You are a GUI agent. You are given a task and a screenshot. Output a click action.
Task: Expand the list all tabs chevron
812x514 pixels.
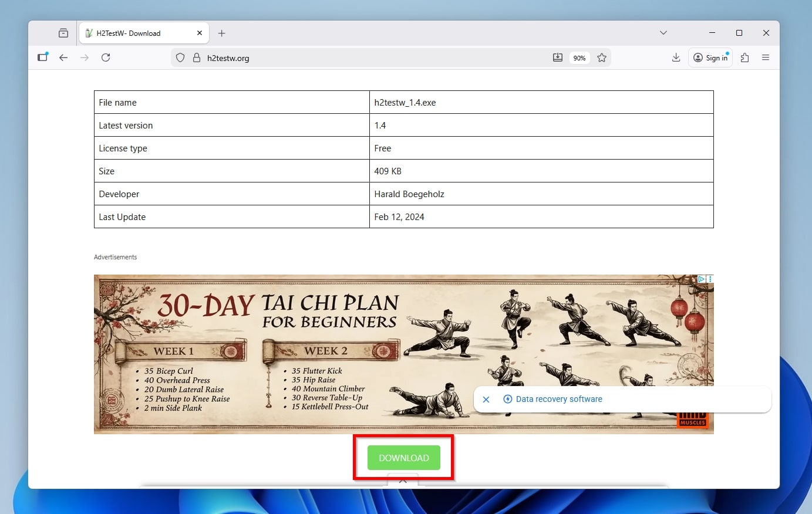663,33
